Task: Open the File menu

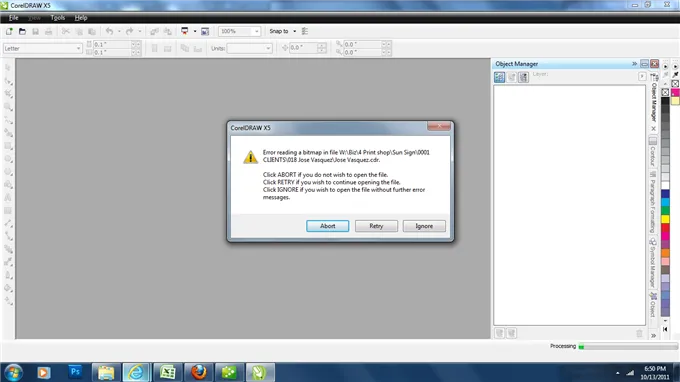Action: pyautogui.click(x=13, y=18)
